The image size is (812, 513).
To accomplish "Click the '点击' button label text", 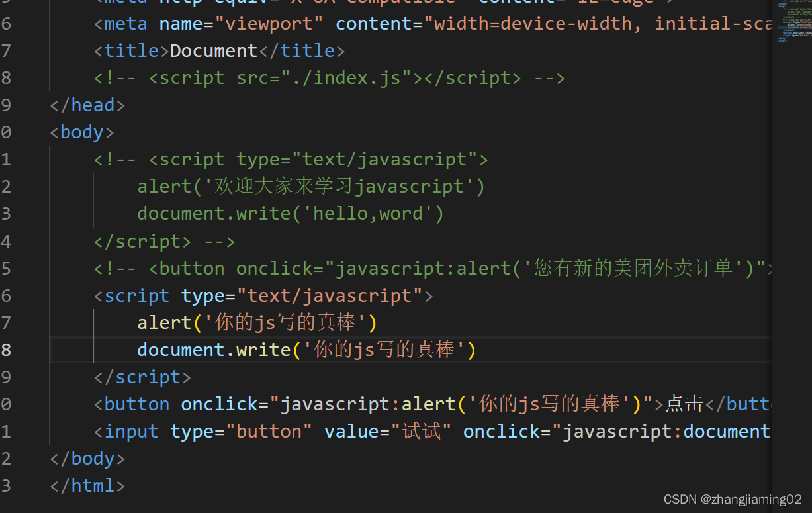I will (x=685, y=404).
